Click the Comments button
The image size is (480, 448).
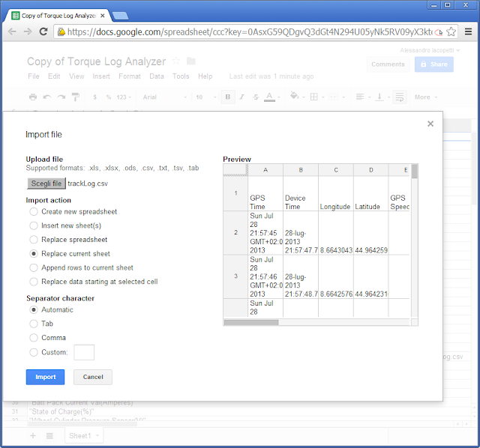(388, 64)
